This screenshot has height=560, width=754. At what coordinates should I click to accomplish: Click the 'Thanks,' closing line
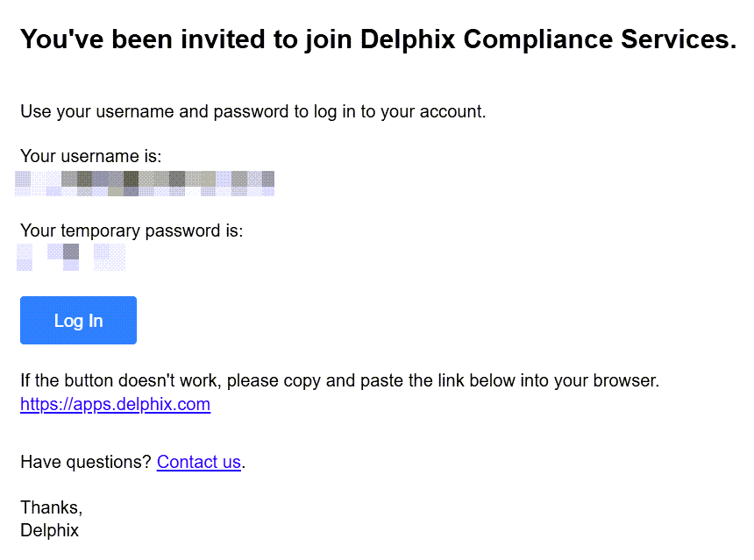click(x=51, y=507)
